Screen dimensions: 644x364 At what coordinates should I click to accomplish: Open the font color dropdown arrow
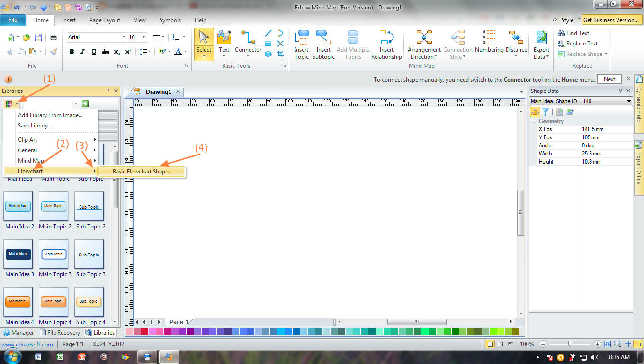coord(185,52)
